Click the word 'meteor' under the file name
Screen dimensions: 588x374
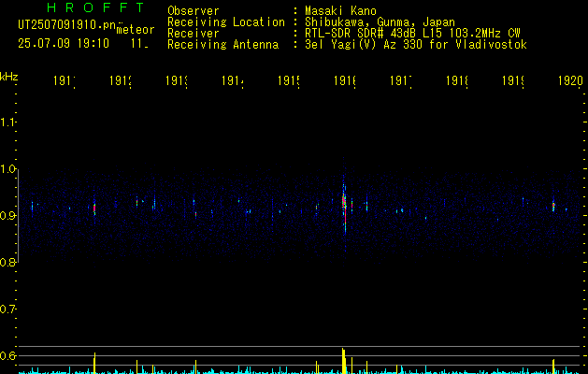point(136,30)
